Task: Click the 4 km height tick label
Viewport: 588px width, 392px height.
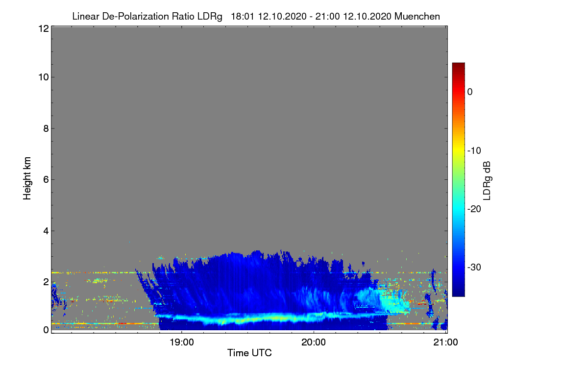Action: pos(46,230)
